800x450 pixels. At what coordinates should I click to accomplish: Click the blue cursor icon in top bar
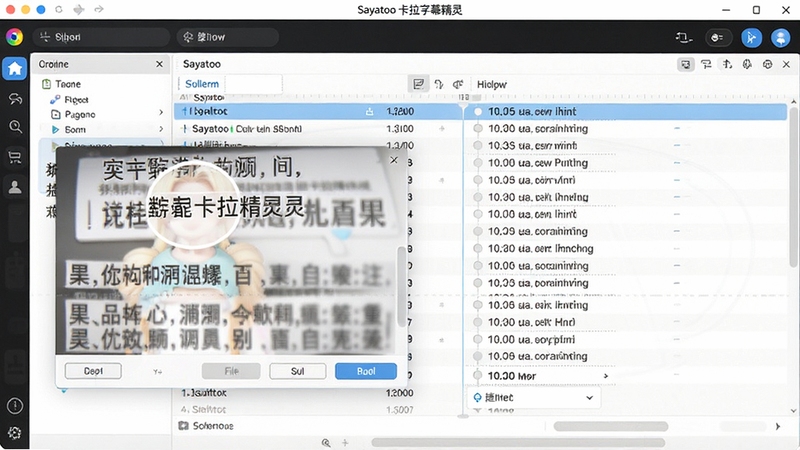tap(751, 37)
